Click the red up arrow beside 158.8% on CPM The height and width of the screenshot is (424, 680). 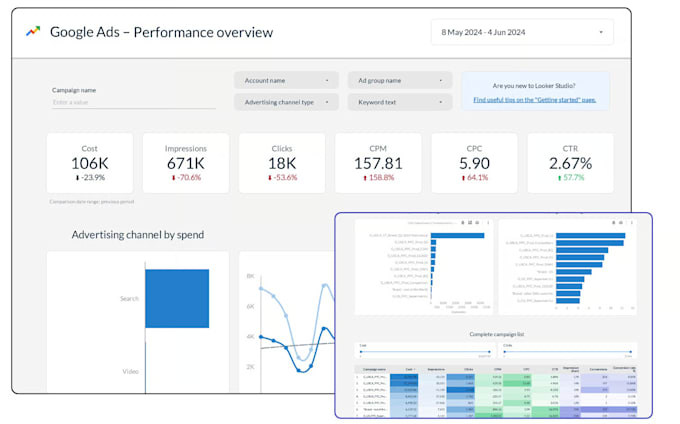[x=365, y=178]
